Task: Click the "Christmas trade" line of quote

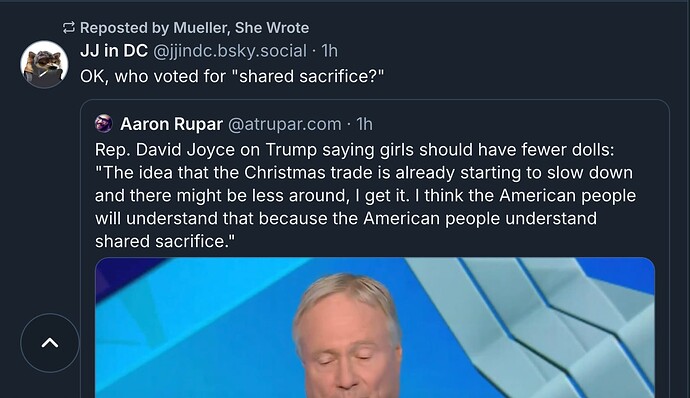Action: pos(363,173)
